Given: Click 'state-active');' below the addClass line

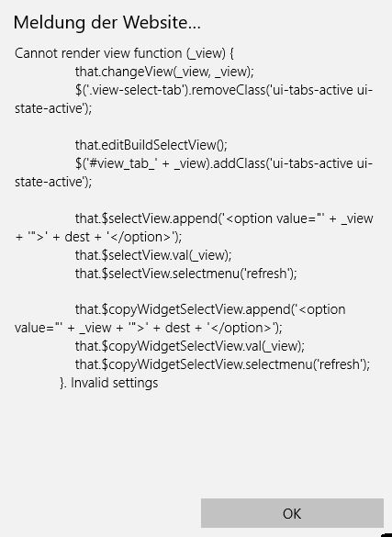Looking at the screenshot, I should pyautogui.click(x=53, y=182).
